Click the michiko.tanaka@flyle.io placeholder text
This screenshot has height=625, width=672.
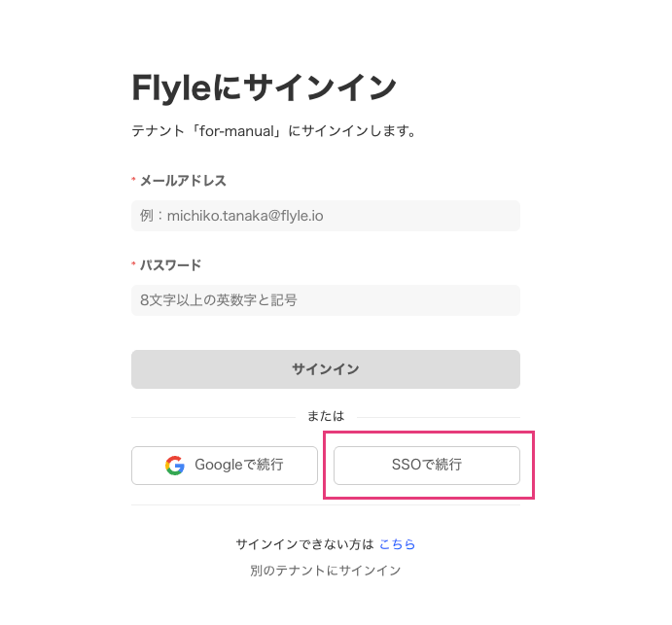[244, 216]
